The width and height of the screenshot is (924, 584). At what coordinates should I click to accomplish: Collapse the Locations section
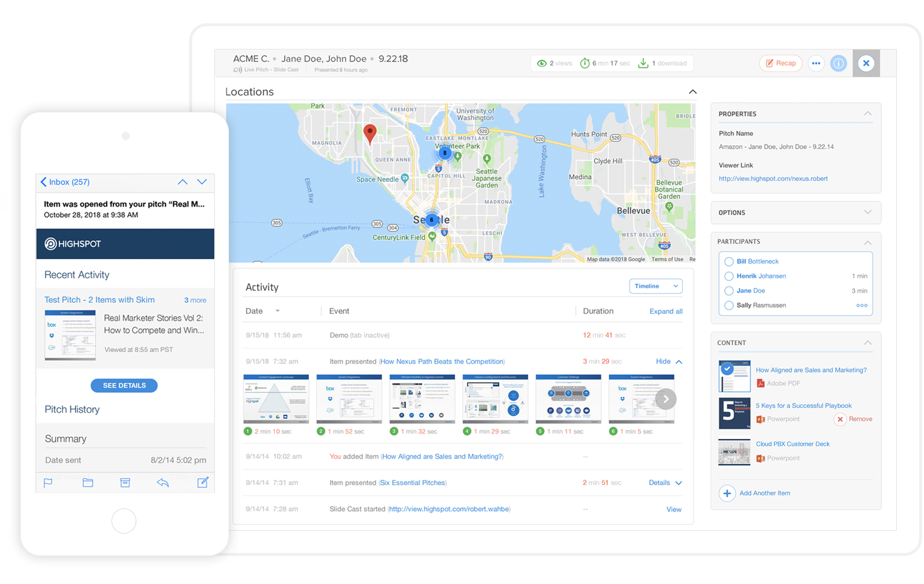point(692,92)
